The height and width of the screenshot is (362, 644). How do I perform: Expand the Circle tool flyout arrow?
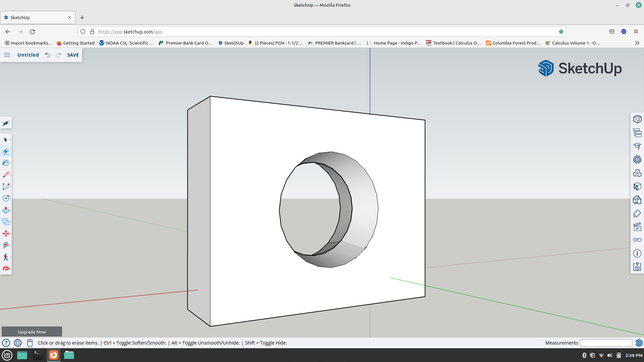(11, 198)
